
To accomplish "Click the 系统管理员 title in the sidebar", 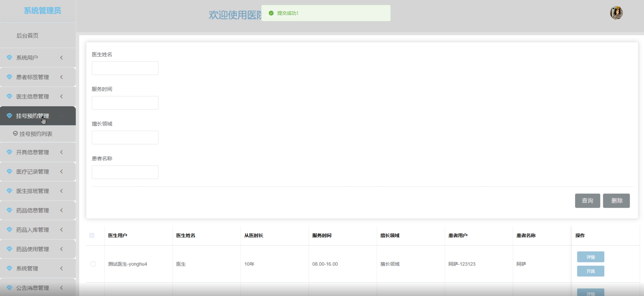I will [42, 11].
